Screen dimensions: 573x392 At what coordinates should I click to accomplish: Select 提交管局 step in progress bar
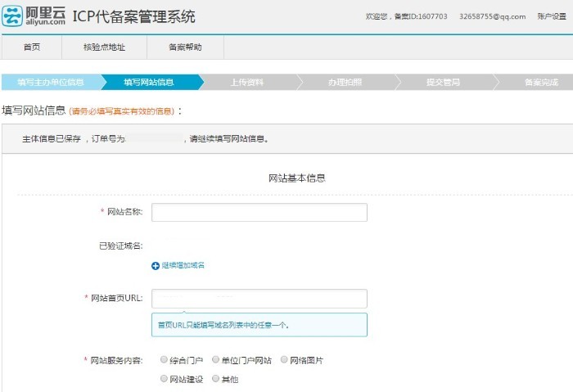click(443, 83)
